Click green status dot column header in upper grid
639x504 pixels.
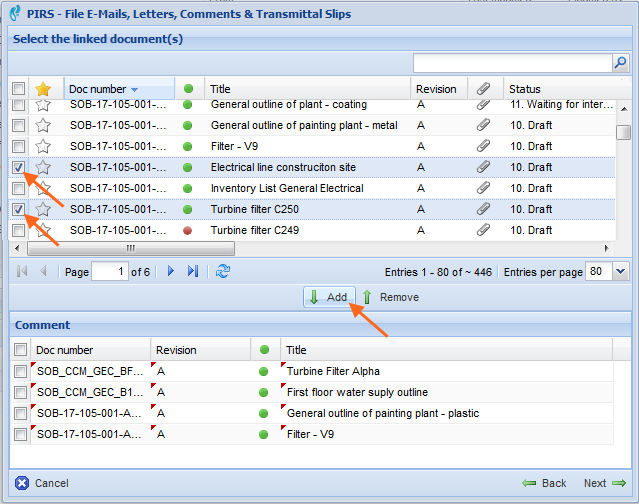[x=188, y=88]
